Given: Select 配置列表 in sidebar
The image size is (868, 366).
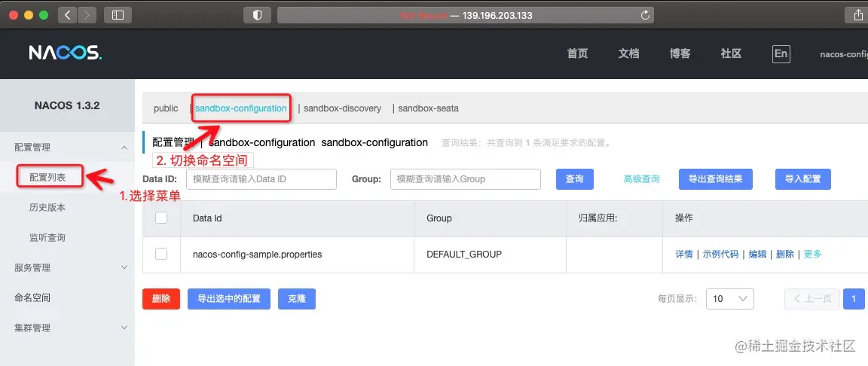Looking at the screenshot, I should tap(47, 178).
